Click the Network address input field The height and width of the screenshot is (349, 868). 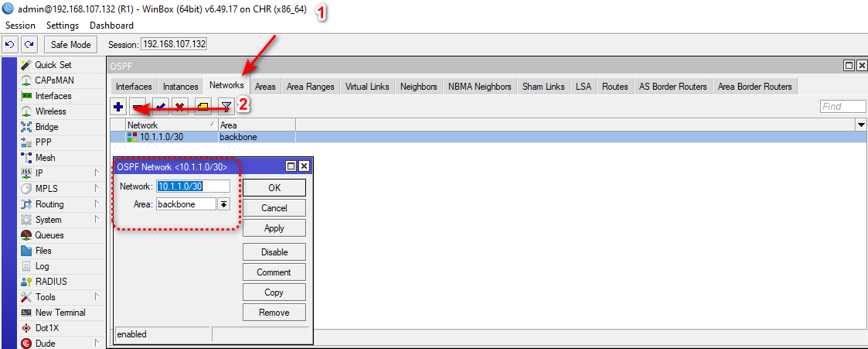point(192,186)
